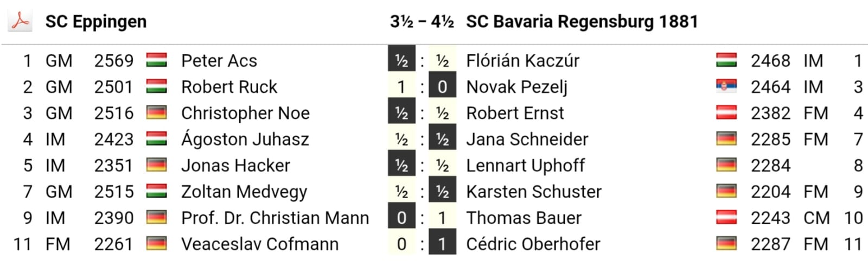Click Zoltan Medvegy's rating 2515

(x=113, y=192)
